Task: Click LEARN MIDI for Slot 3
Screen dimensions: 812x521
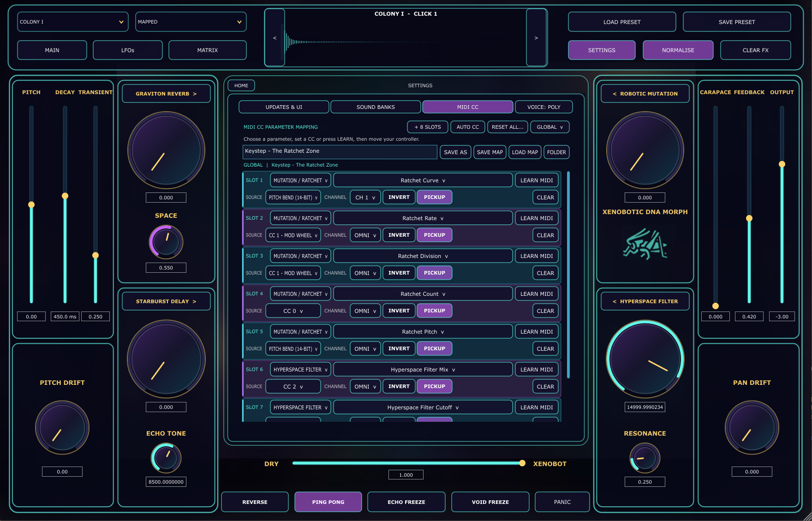Action: pos(537,256)
